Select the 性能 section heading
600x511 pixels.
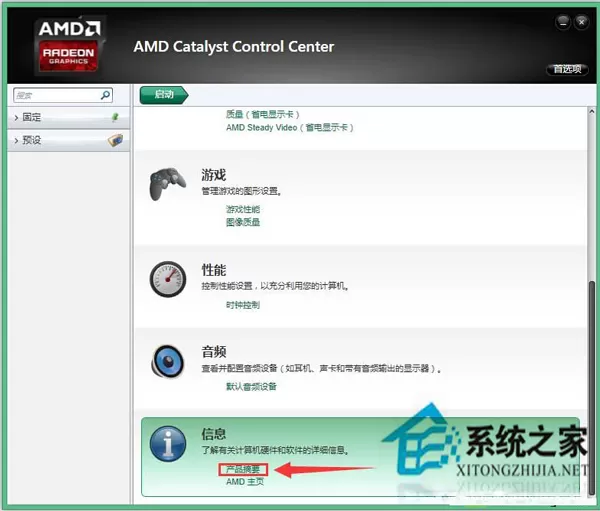(x=214, y=269)
